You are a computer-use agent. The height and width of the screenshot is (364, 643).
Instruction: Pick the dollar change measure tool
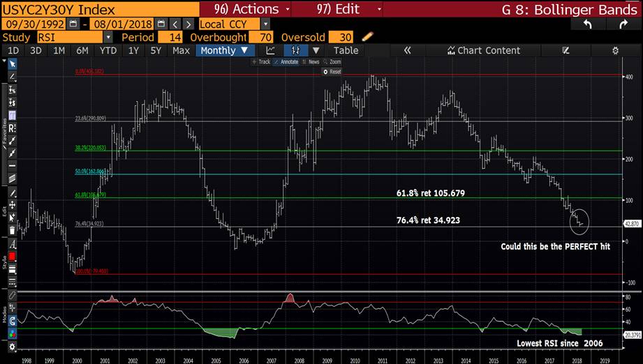(x=13, y=103)
